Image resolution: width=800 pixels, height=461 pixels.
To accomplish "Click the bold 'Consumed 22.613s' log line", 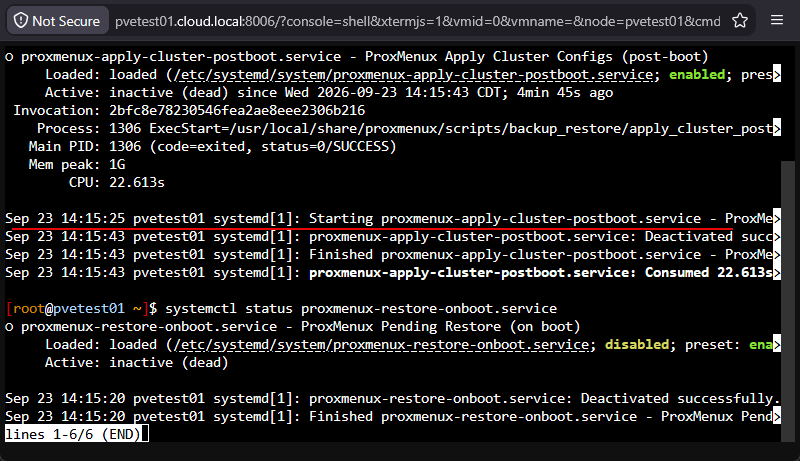I will [x=392, y=273].
